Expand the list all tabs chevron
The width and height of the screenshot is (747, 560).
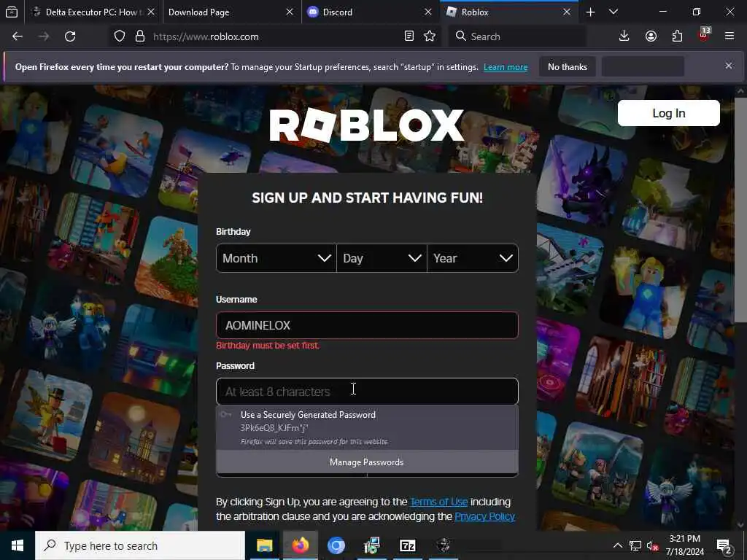tap(614, 12)
